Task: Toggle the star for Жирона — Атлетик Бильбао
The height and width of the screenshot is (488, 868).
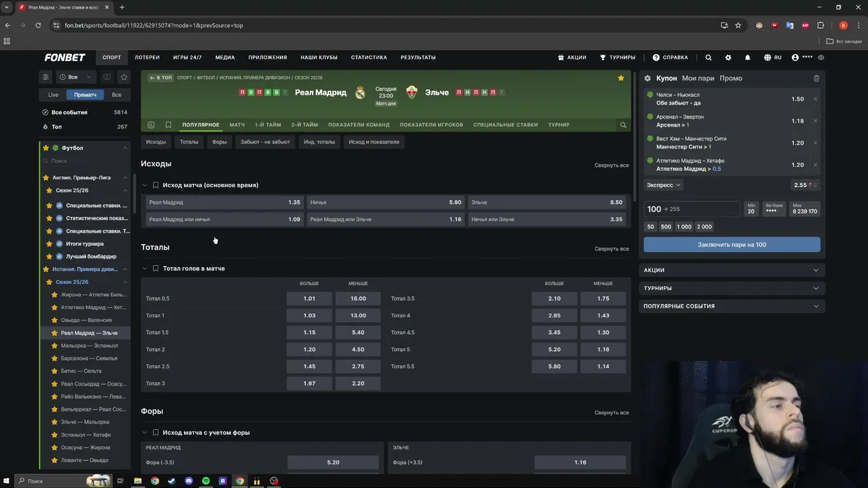Action: pyautogui.click(x=54, y=295)
